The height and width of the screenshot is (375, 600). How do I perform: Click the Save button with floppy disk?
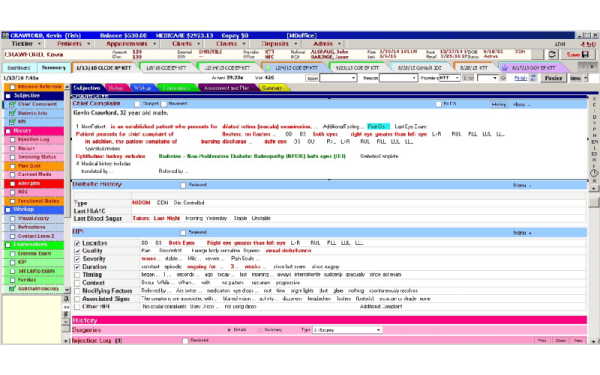click(578, 55)
